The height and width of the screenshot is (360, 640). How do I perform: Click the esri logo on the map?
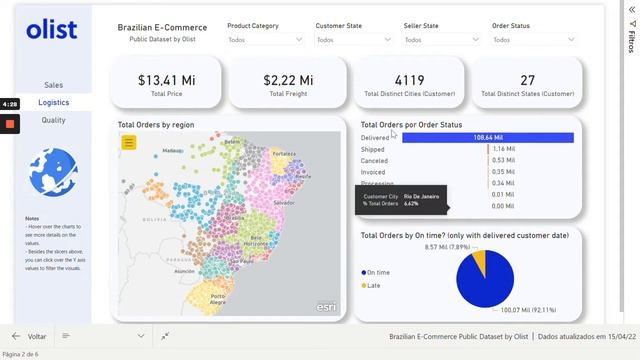[326, 307]
